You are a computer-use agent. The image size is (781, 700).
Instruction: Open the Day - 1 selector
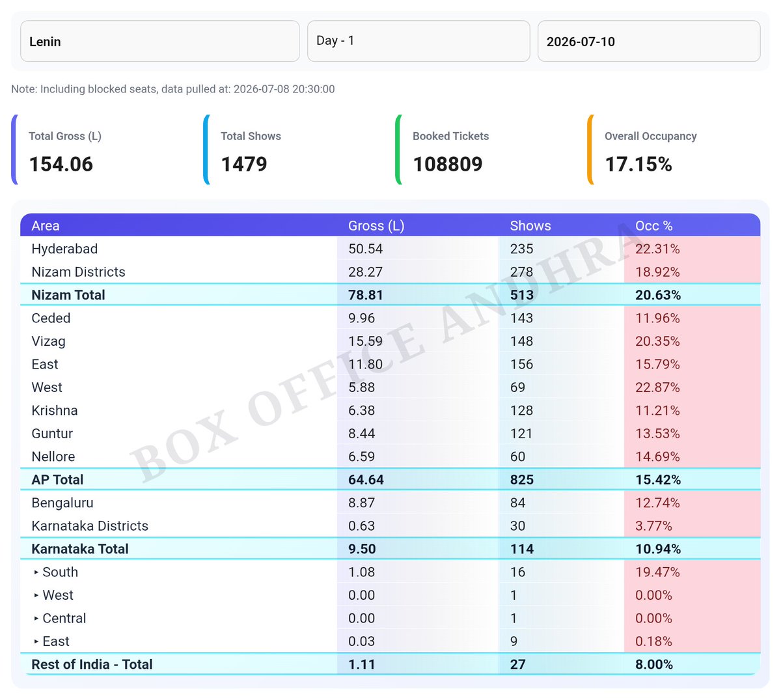(418, 41)
